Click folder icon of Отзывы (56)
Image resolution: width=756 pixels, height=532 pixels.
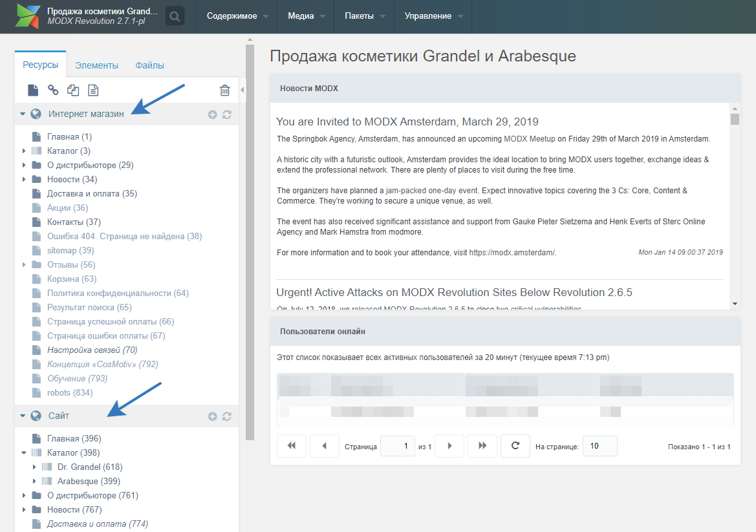point(36,264)
